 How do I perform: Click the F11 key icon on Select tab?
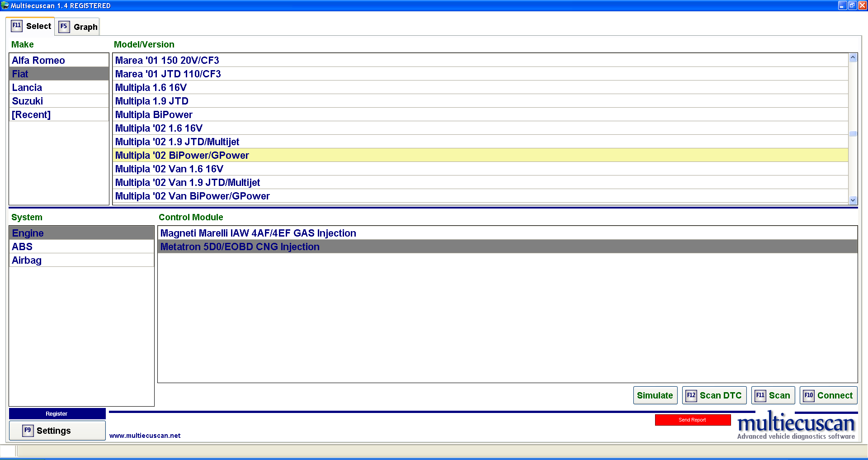point(17,26)
